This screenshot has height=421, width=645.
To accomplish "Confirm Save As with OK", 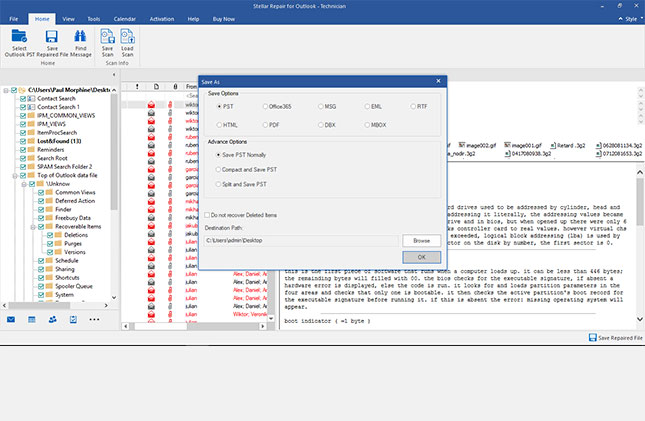I will [421, 257].
